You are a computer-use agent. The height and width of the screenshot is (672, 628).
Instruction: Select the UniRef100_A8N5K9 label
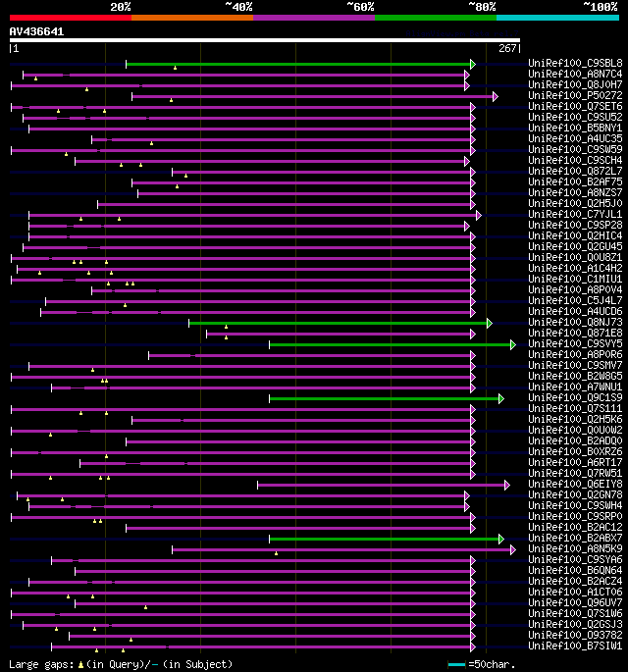pyautogui.click(x=575, y=549)
